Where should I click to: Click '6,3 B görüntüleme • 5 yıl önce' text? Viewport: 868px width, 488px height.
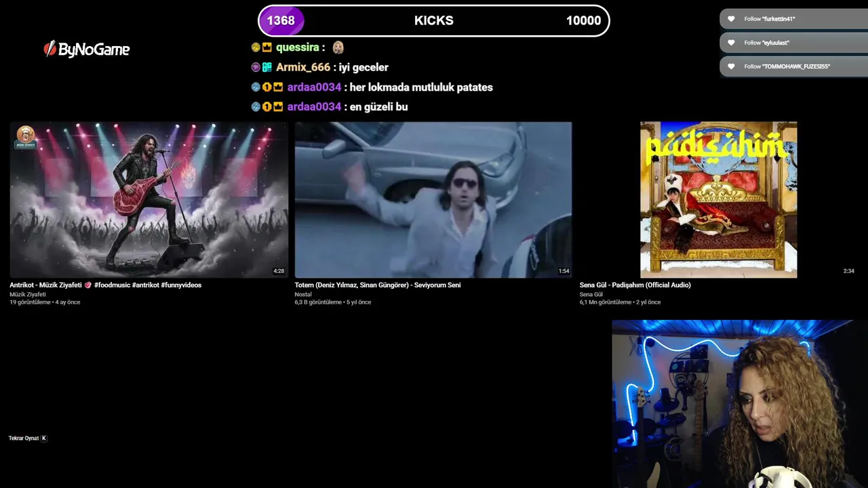tap(333, 302)
